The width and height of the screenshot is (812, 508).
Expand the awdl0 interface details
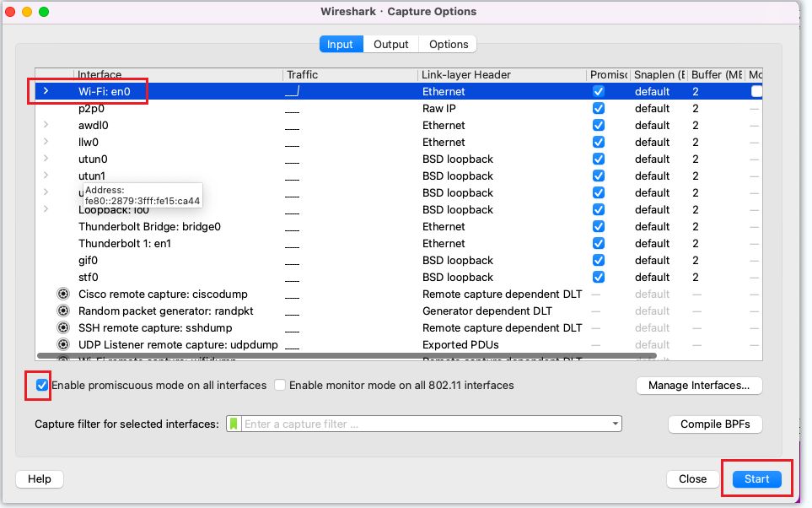pos(46,125)
